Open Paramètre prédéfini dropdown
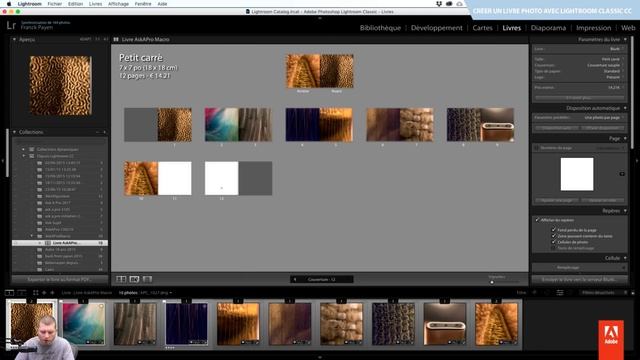This screenshot has height=360, width=640. point(604,118)
